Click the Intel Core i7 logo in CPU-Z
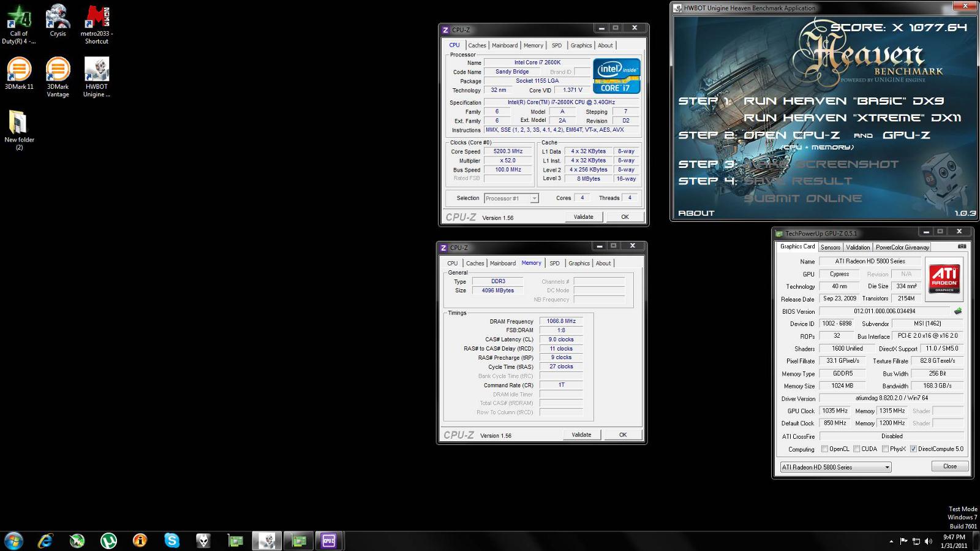The image size is (980, 551). pyautogui.click(x=616, y=75)
